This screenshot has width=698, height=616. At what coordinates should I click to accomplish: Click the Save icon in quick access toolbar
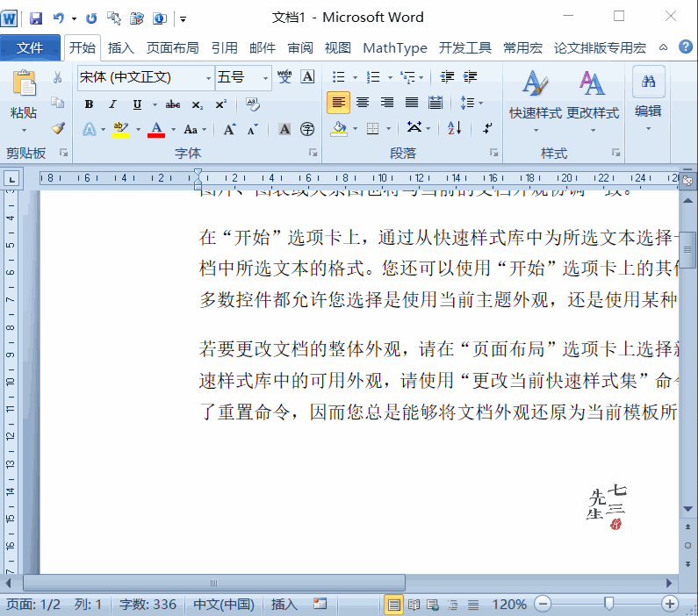tap(36, 18)
